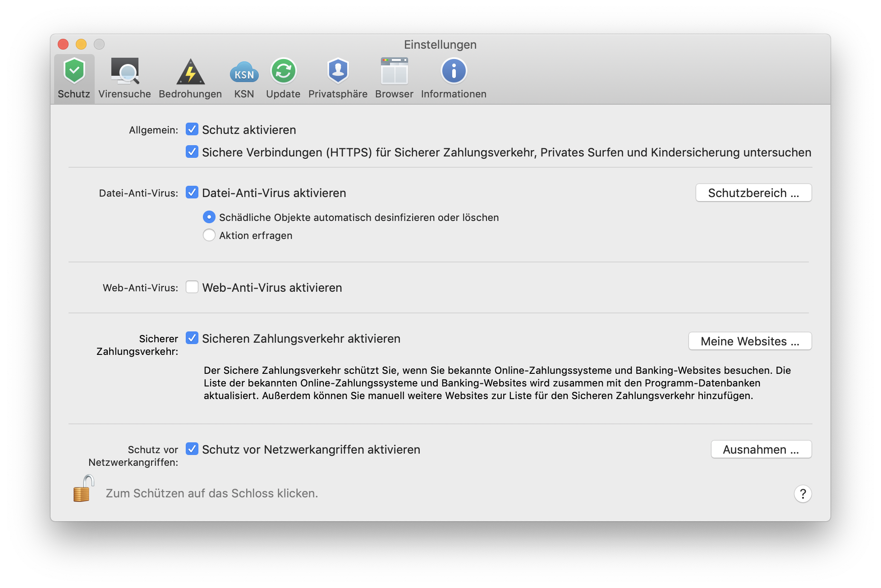Open the KSN cloud icon
The width and height of the screenshot is (881, 588).
[244, 71]
